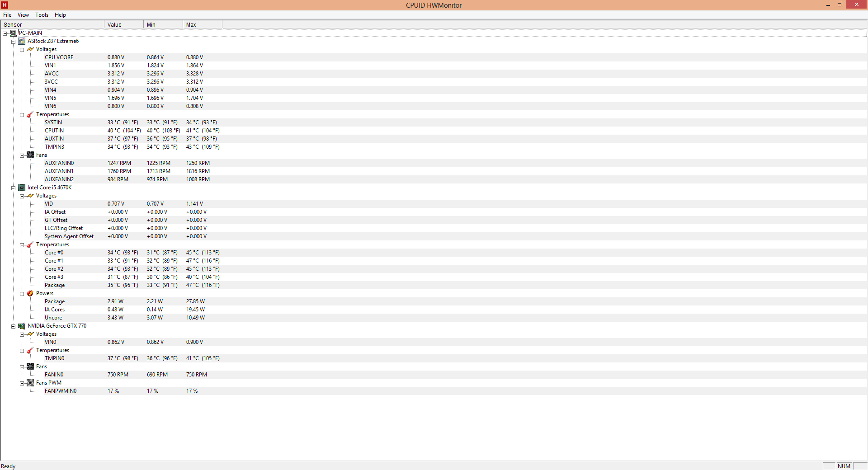Select the IA Cores power row
This screenshot has height=470, width=868.
(x=456, y=310)
